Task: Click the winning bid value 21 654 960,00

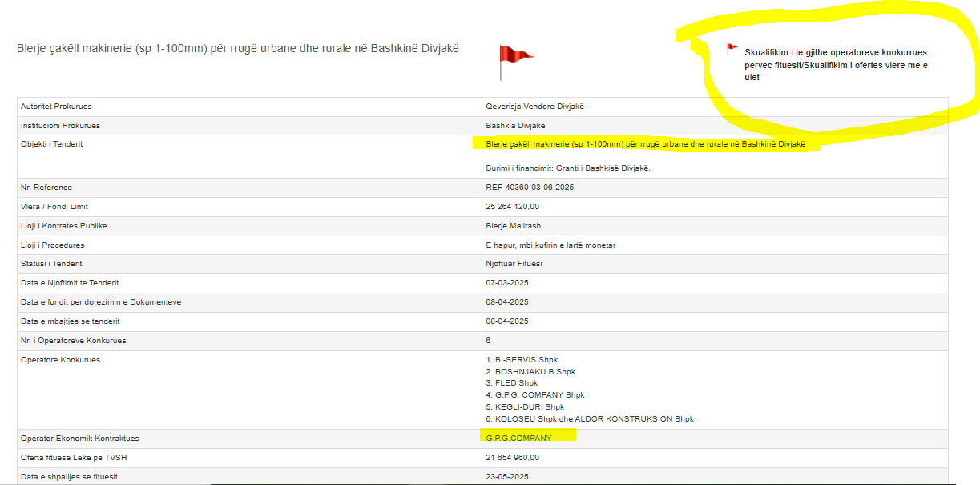Action: point(513,458)
